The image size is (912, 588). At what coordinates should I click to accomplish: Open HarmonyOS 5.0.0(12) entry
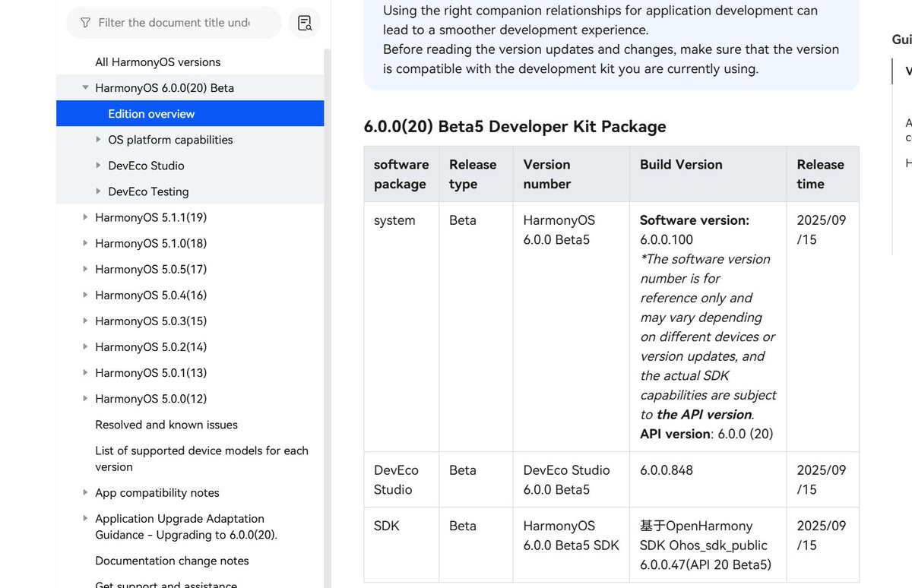click(x=151, y=398)
